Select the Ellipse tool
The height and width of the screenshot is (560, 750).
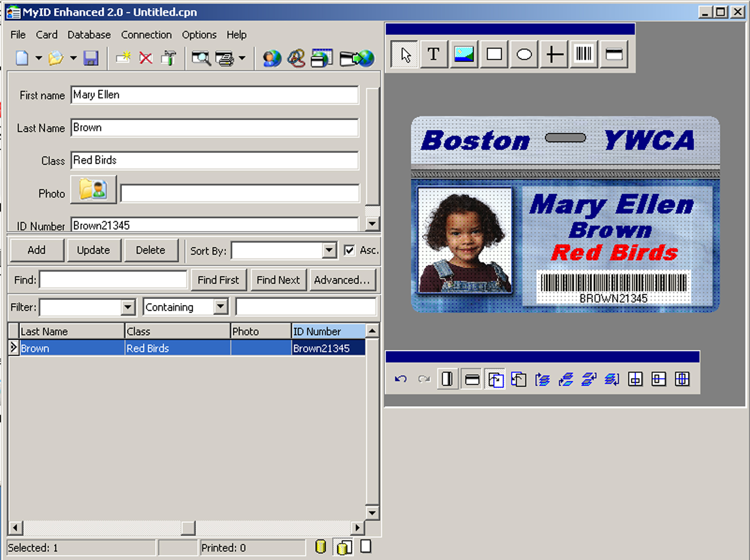coord(524,54)
